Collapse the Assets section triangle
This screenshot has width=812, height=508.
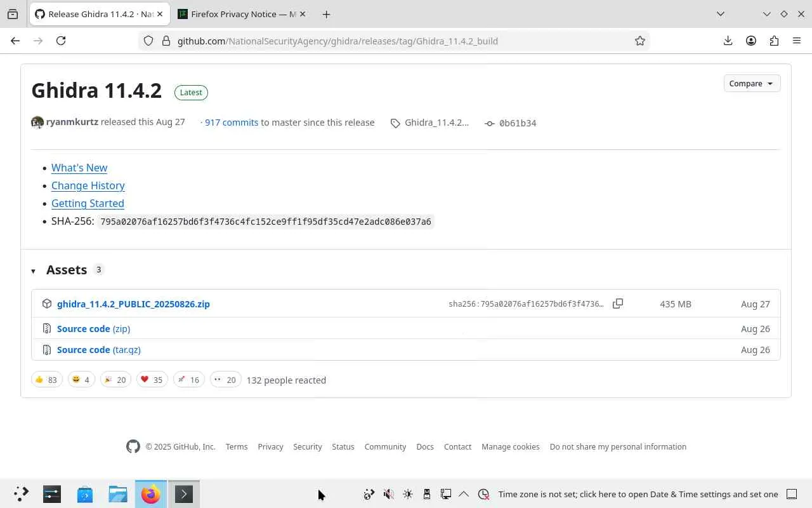tap(34, 271)
